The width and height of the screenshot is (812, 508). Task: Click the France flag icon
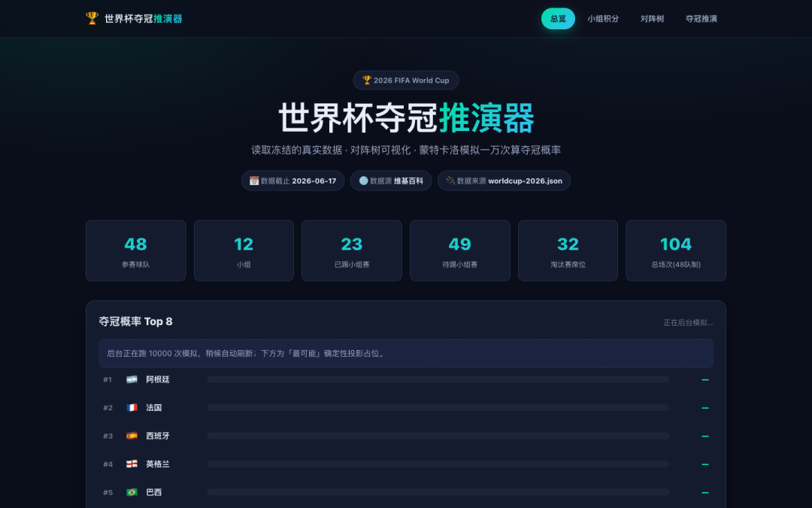(x=132, y=407)
